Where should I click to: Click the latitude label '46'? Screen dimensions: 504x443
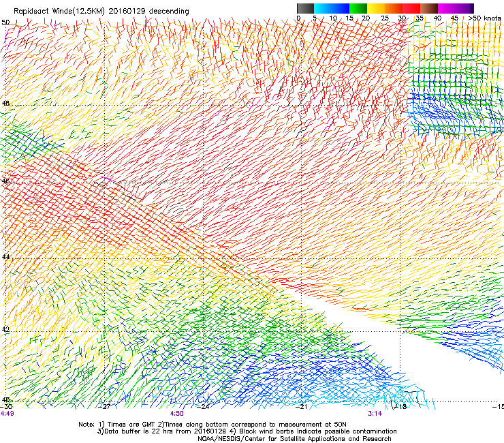pos(5,181)
